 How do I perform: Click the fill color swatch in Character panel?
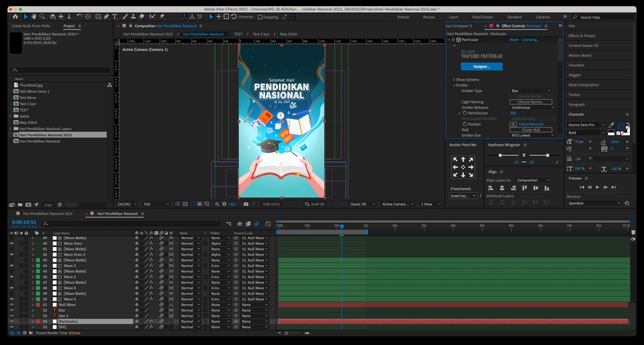[621, 127]
